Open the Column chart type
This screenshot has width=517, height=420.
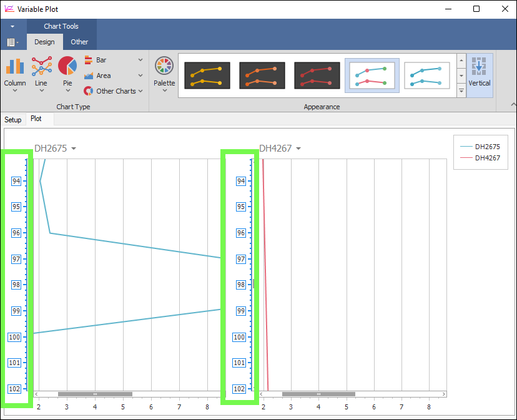tap(15, 72)
